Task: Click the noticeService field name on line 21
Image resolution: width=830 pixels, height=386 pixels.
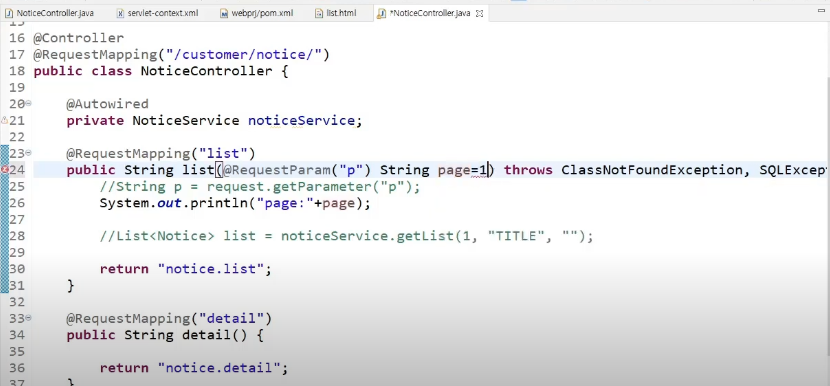Action: point(301,121)
